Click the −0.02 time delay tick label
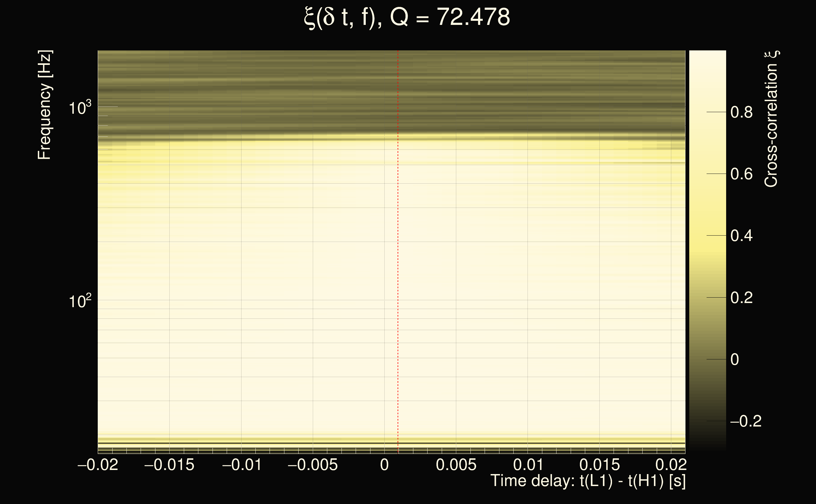The height and width of the screenshot is (504, 816). point(98,465)
